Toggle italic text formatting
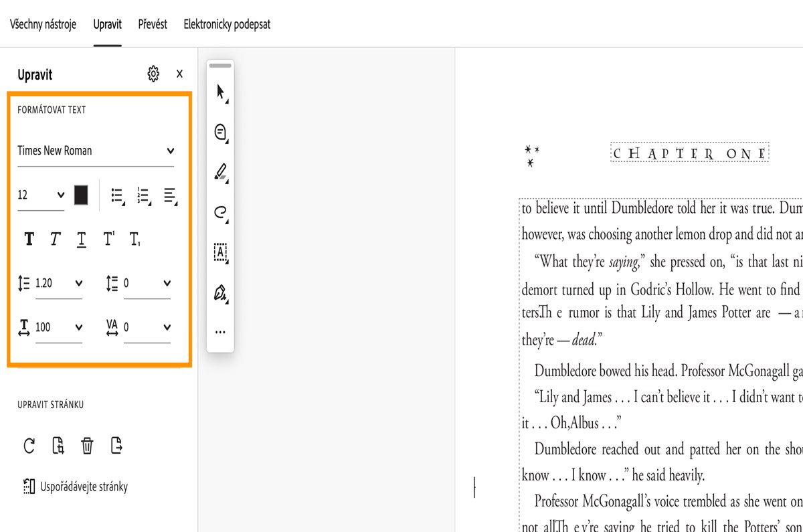The height and width of the screenshot is (532, 803). [x=56, y=239]
